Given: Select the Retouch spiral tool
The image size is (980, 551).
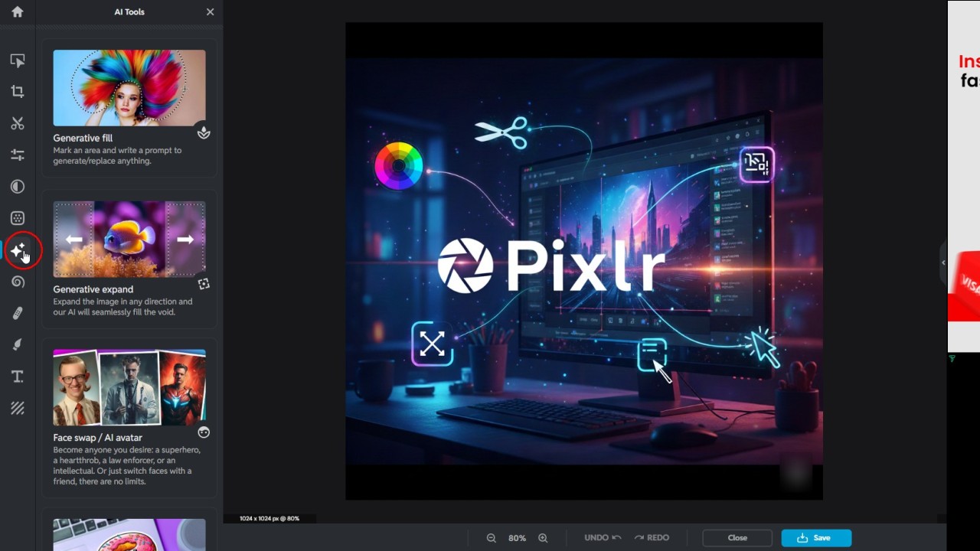Looking at the screenshot, I should [x=17, y=282].
